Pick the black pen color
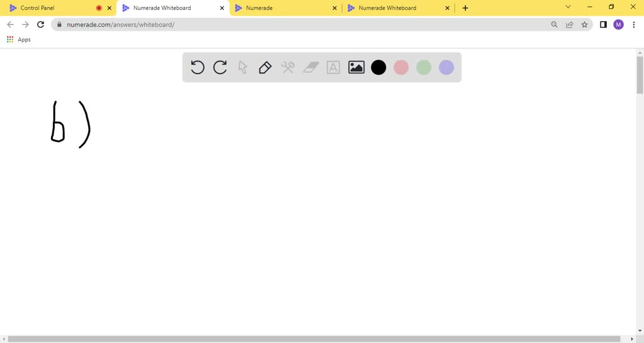Viewport: 644px width, 343px height. coord(379,67)
